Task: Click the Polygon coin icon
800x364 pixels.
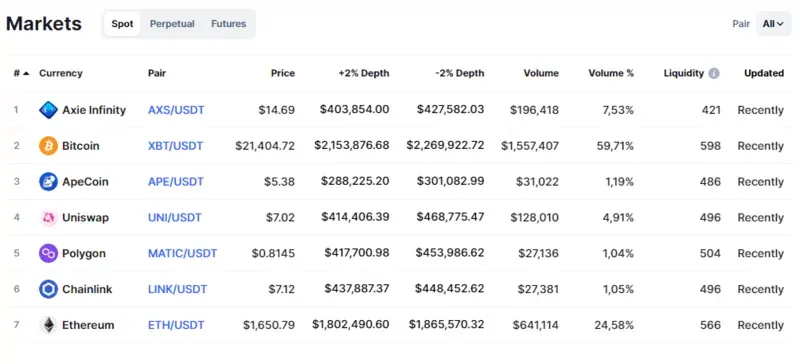Action: (x=48, y=253)
